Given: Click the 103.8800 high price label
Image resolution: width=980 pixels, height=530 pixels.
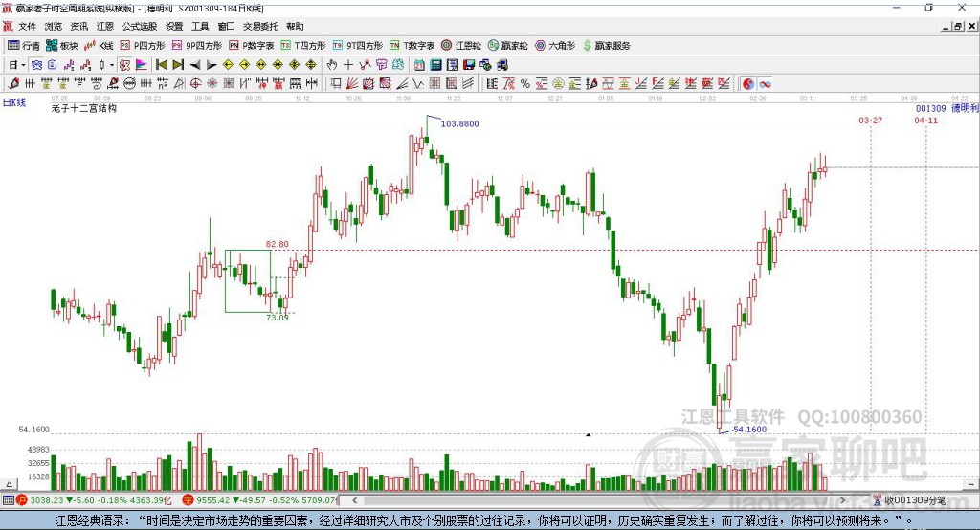Looking at the screenshot, I should click(460, 123).
